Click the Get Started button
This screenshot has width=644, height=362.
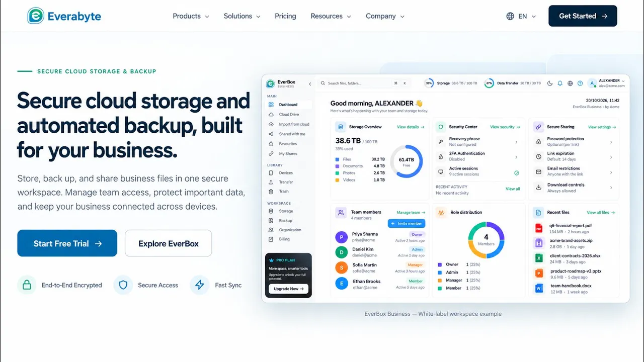pos(583,16)
